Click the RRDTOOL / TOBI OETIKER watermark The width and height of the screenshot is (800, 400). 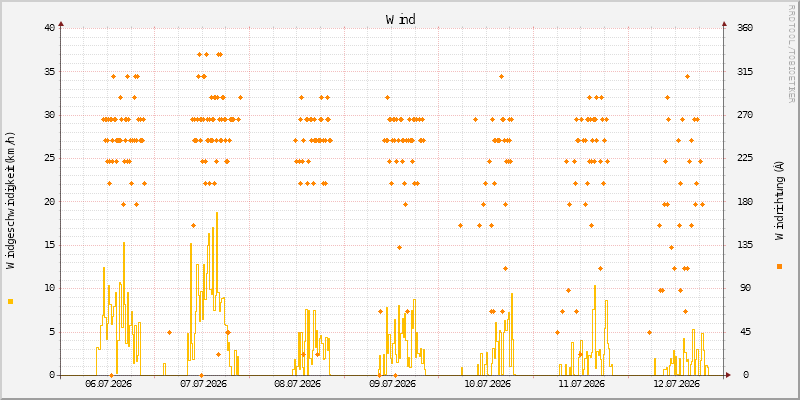pyautogui.click(x=791, y=53)
